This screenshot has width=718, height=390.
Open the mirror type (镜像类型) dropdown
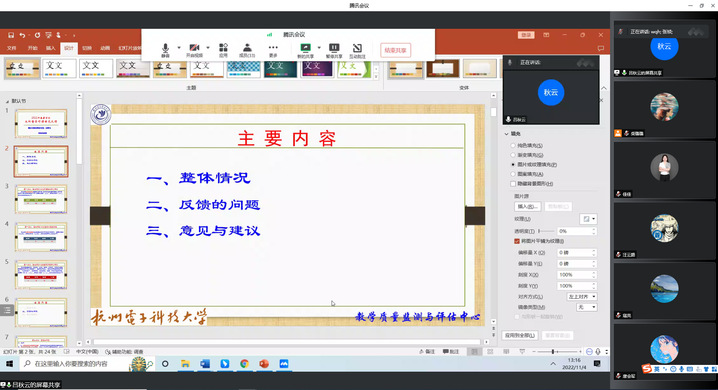(587, 307)
